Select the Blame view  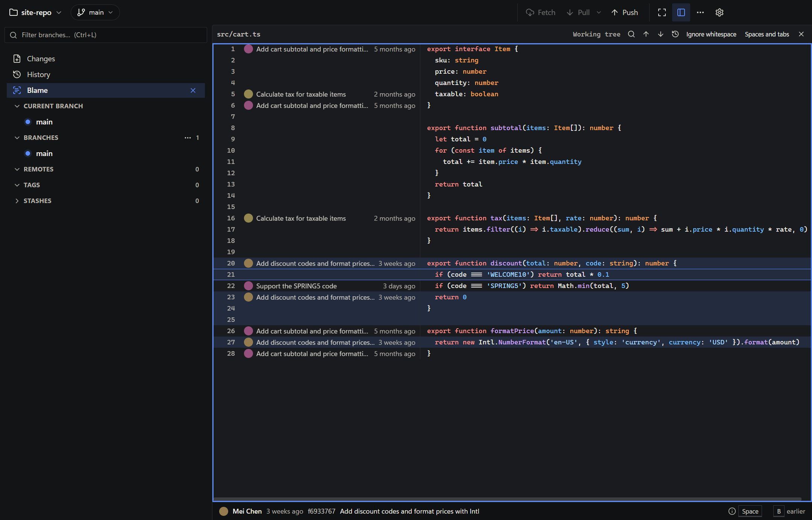pos(106,90)
